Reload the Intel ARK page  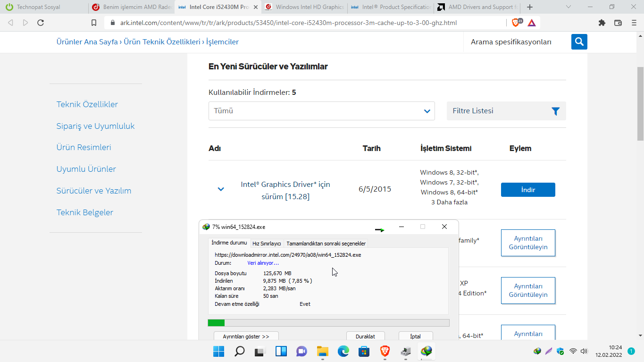pyautogui.click(x=41, y=23)
